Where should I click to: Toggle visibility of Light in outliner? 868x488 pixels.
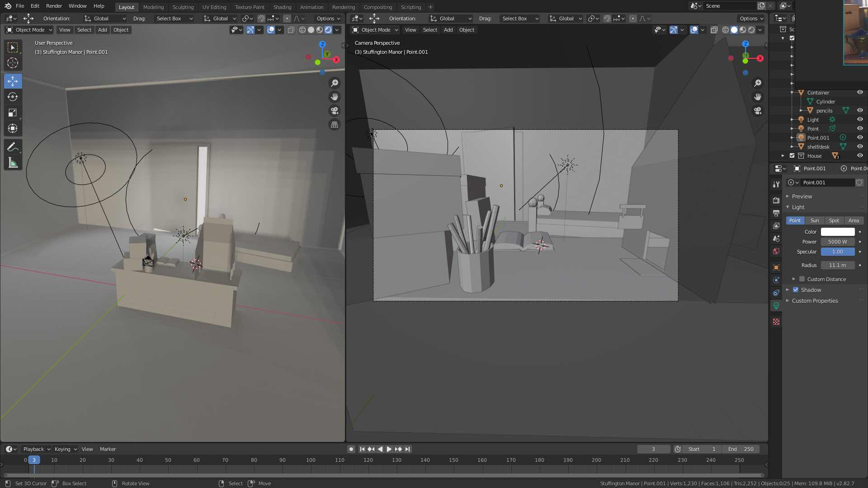coord(860,119)
